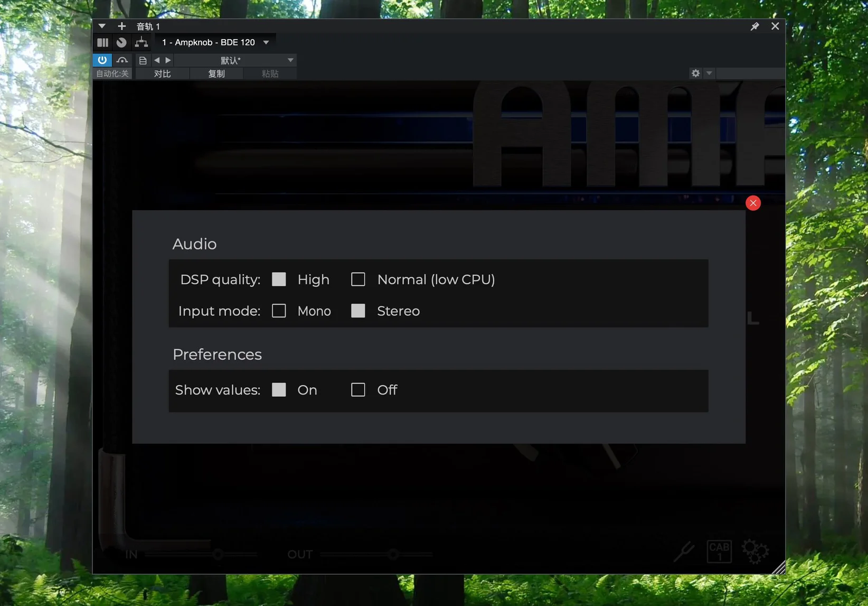The width and height of the screenshot is (868, 606).
Task: Pin the plugin window
Action: coord(754,26)
